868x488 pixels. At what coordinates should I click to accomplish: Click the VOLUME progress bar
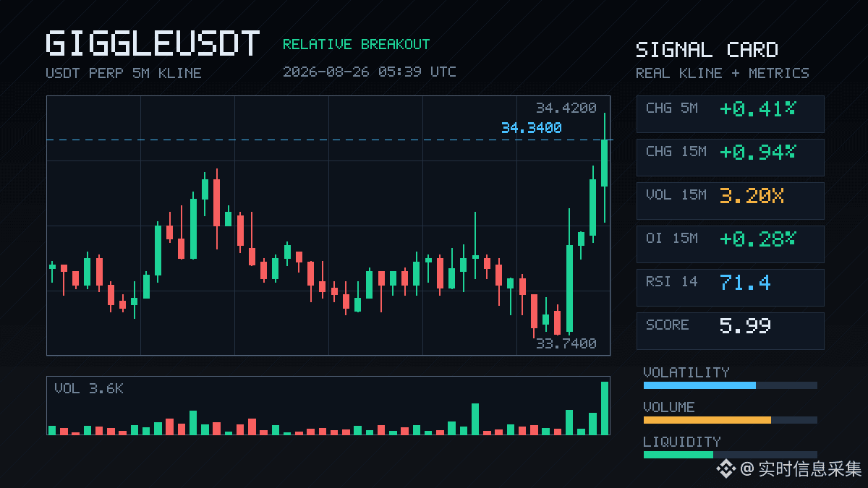[x=730, y=420]
